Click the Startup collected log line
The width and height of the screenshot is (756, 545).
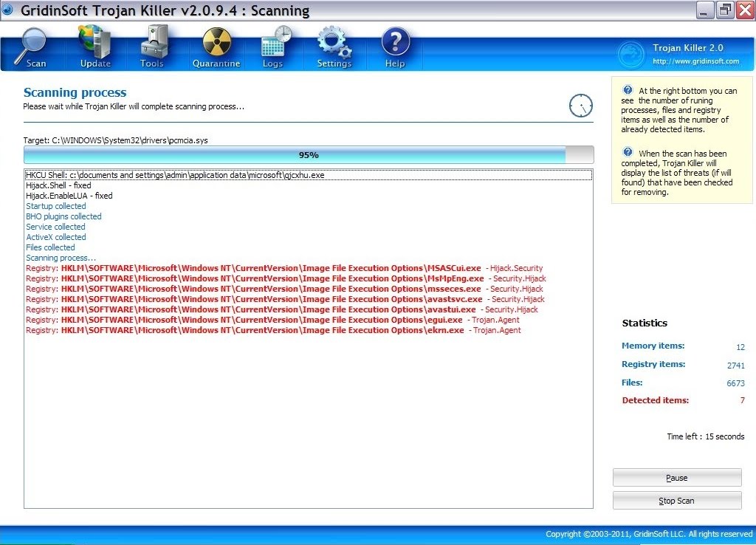click(55, 206)
